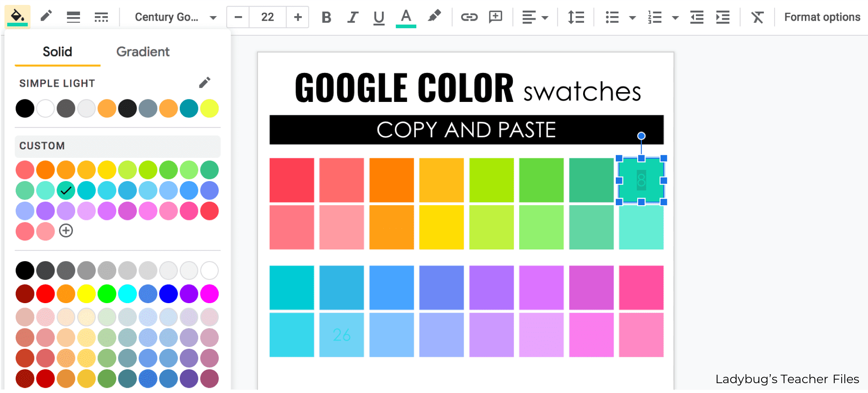
Task: Select the light blue swatch labeled 26
Action: [x=342, y=335]
